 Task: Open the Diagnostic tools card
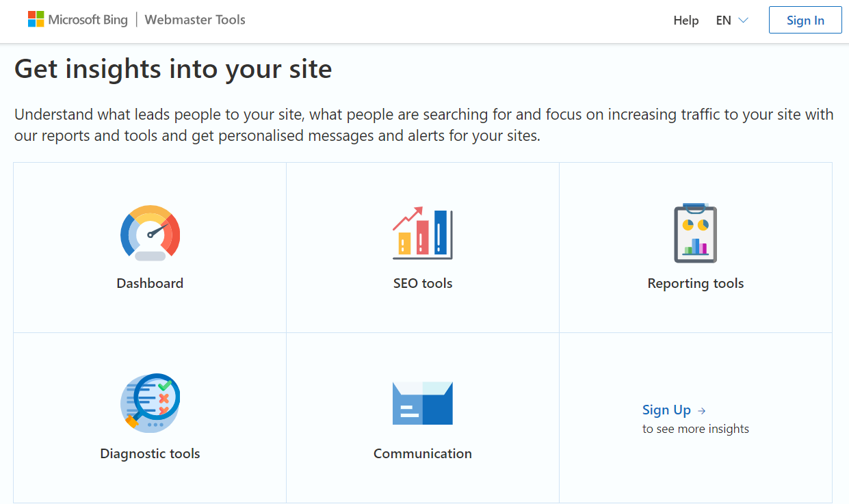(x=150, y=417)
